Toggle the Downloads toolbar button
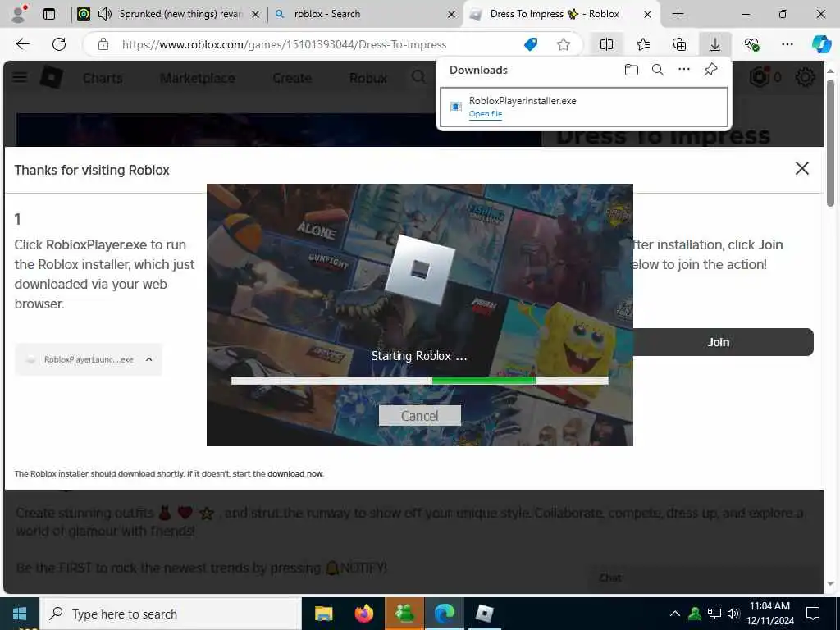Image resolution: width=840 pixels, height=630 pixels. click(715, 44)
